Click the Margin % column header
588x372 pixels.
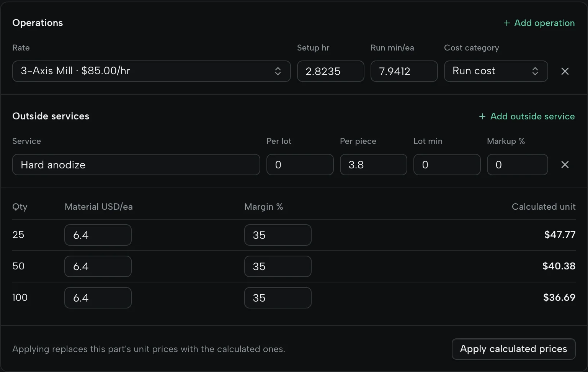tap(264, 207)
